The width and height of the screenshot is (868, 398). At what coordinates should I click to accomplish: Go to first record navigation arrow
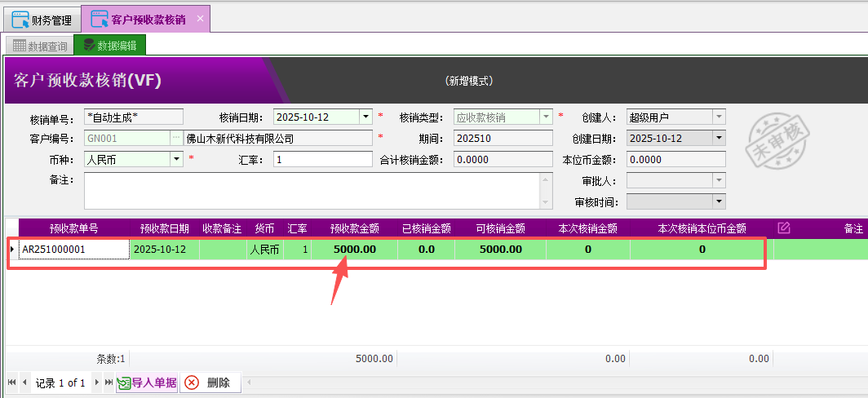pos(12,383)
